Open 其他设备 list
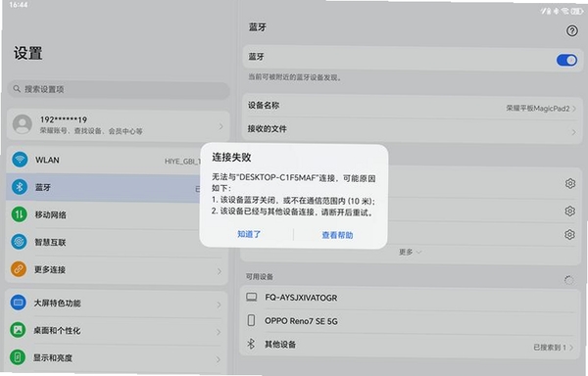Image resolution: width=588 pixels, height=376 pixels. point(410,345)
